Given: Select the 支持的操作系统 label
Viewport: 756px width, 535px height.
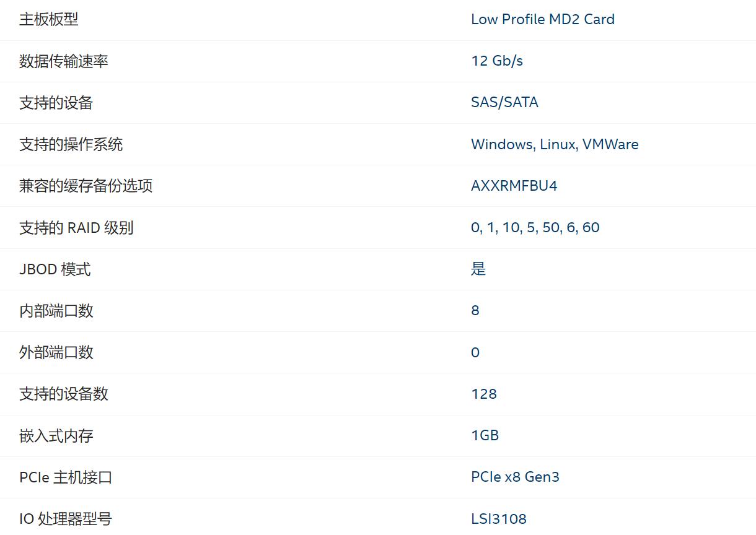Looking at the screenshot, I should (x=71, y=144).
